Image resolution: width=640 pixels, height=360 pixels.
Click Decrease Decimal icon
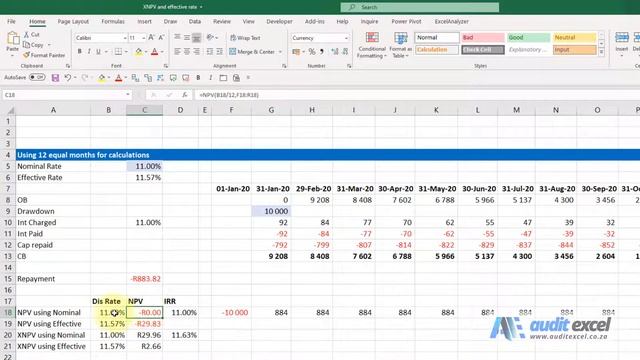[x=345, y=51]
